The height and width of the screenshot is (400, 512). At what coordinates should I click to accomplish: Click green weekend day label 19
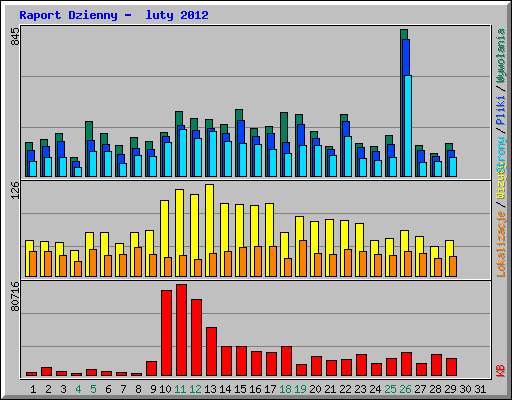300,389
